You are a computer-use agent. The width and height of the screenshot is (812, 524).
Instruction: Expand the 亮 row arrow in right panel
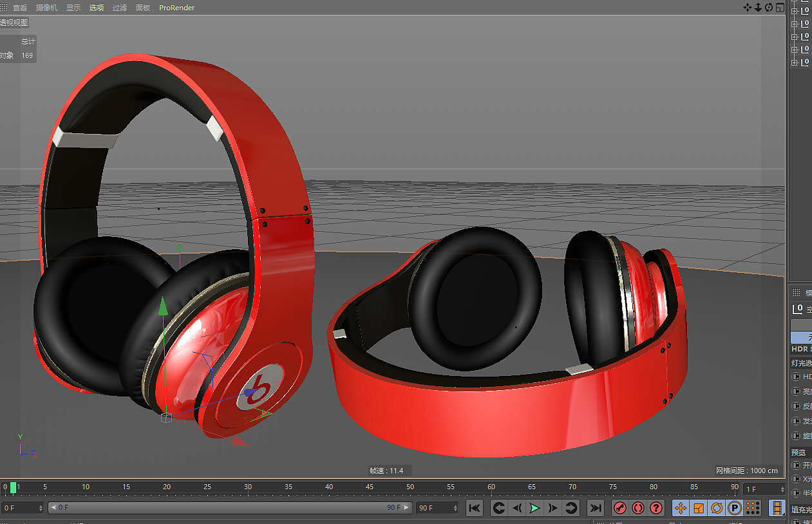click(x=796, y=391)
